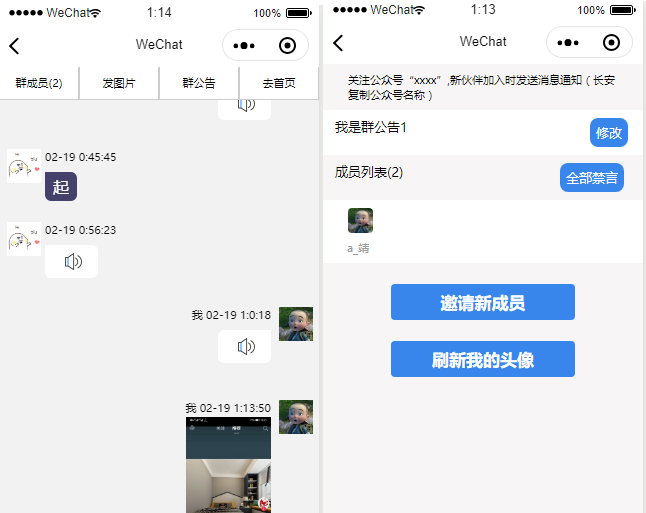Screen dimensions: 646x513
Task: Tap my avatar beside the 1:13:50 message
Action: click(x=296, y=417)
